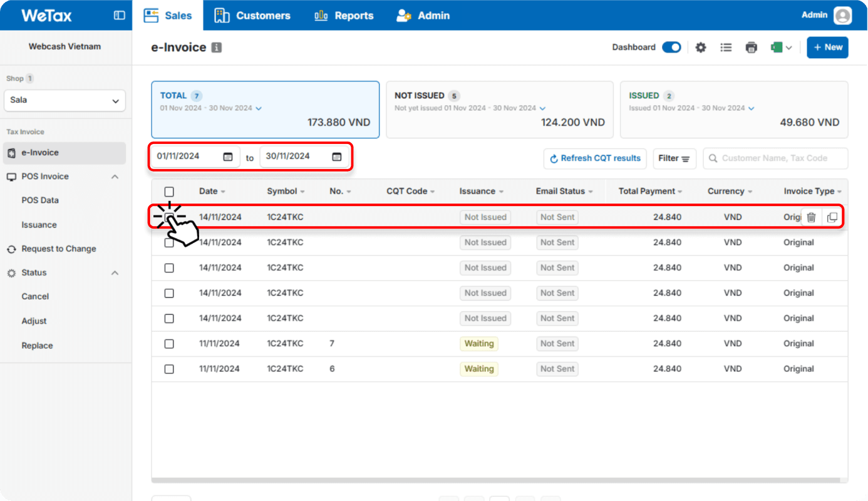Duplicate the highlighted invoice with copy icon
Screen dimensions: 868x501
[x=832, y=217]
